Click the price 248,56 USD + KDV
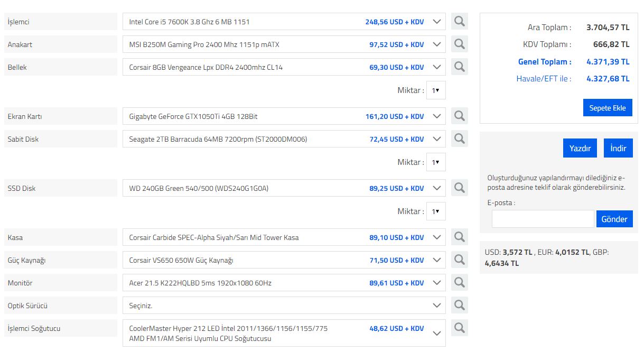Image resolution: width=644 pixels, height=351 pixels. click(395, 22)
